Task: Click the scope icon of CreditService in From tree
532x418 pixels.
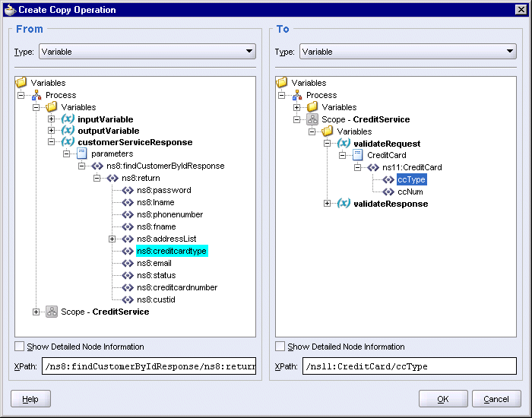Action: (52, 312)
